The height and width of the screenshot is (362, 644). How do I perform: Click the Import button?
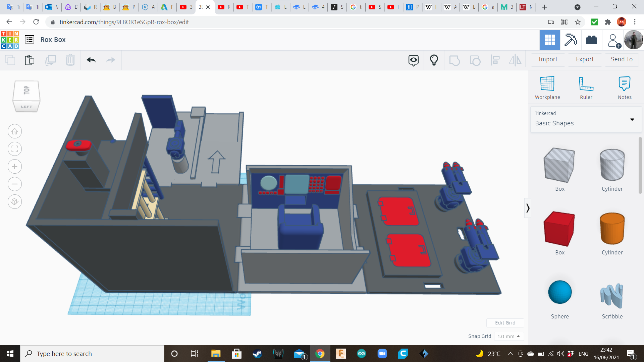click(x=548, y=59)
